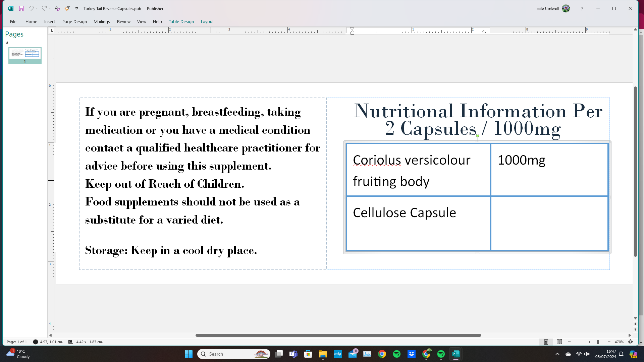Select the text formatting icon in ribbon
The height and width of the screenshot is (362, 644).
(x=57, y=8)
